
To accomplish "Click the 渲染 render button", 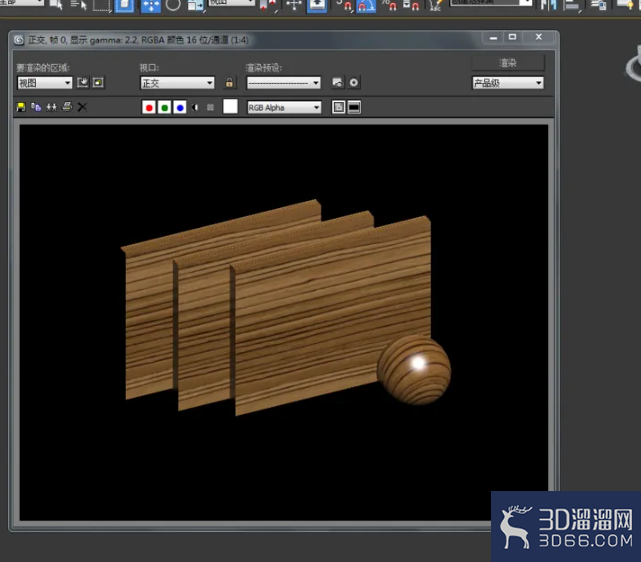I will (508, 63).
